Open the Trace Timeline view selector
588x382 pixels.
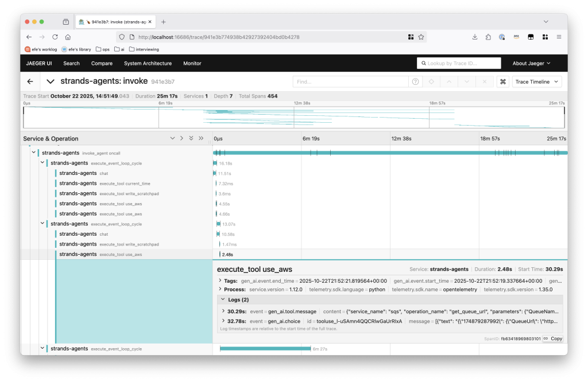point(536,81)
